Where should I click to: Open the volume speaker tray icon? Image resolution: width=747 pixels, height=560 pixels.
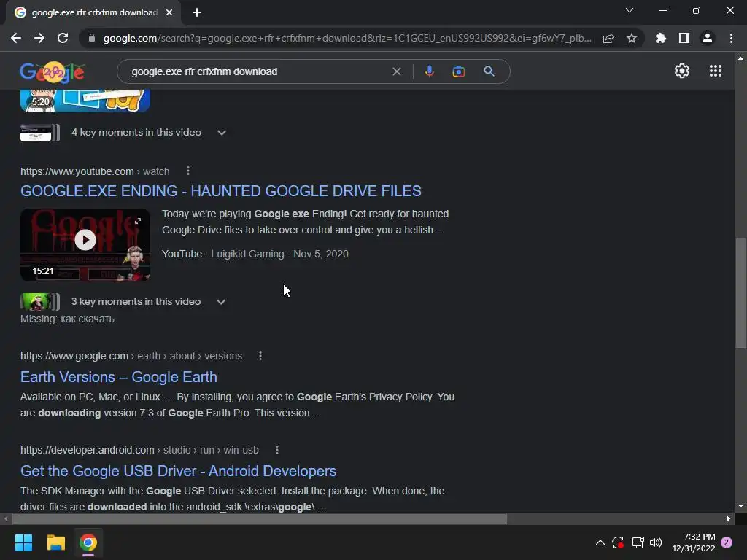(x=656, y=542)
